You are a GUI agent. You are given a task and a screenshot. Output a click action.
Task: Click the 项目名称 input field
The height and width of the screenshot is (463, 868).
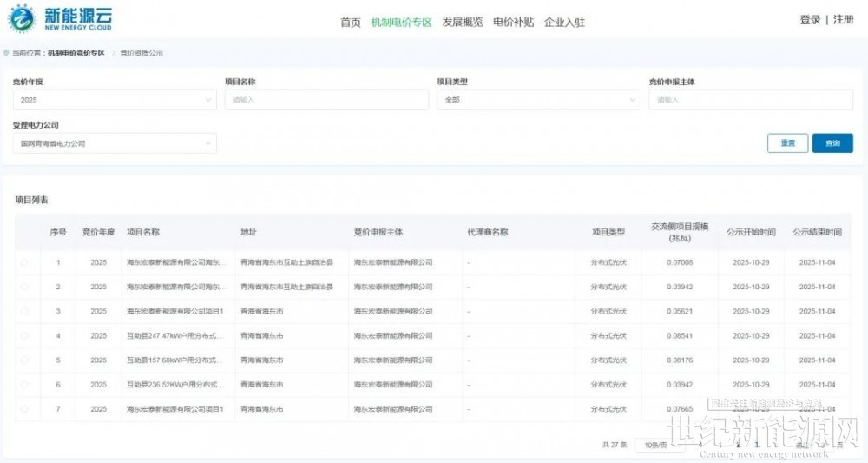pos(326,100)
